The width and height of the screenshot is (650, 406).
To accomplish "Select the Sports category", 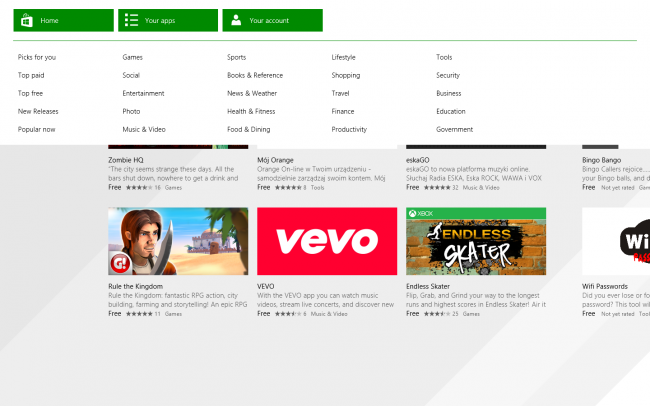I will [x=237, y=57].
